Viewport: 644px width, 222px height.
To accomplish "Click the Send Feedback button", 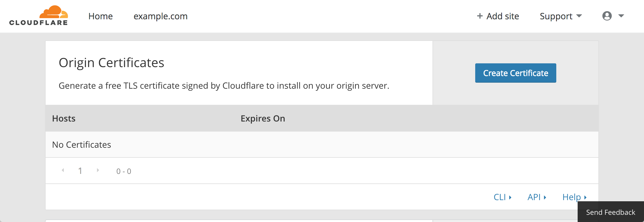I will (611, 212).
